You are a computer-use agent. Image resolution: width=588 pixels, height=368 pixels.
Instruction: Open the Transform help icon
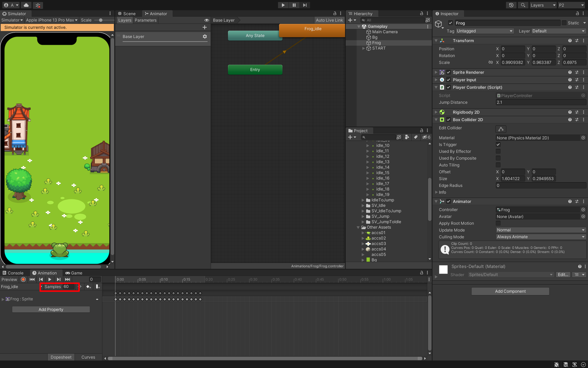pyautogui.click(x=570, y=41)
